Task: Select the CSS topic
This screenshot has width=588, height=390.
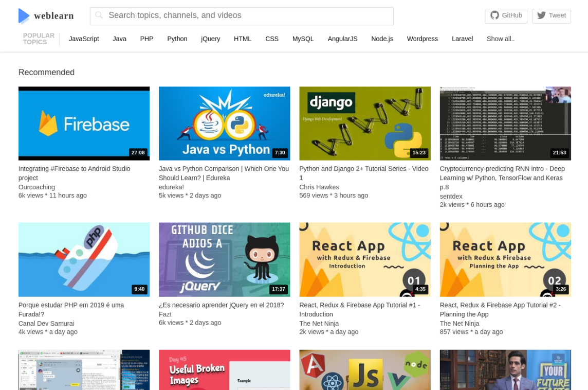Action: (272, 39)
